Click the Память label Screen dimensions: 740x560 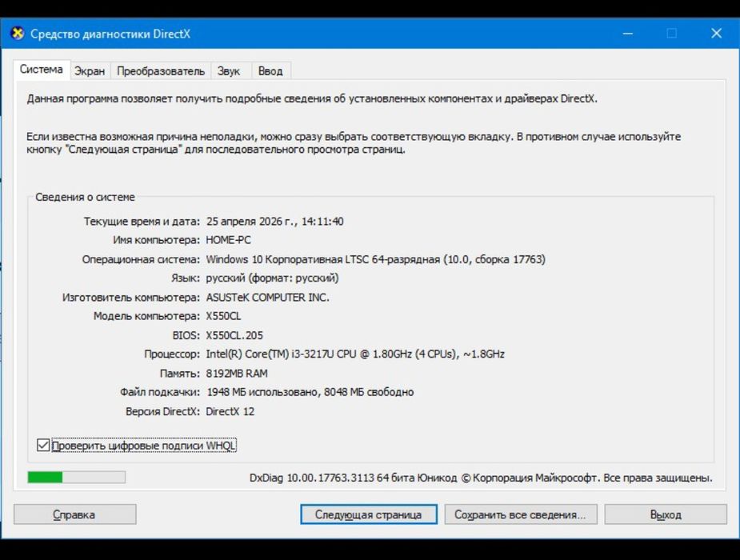[x=180, y=373]
